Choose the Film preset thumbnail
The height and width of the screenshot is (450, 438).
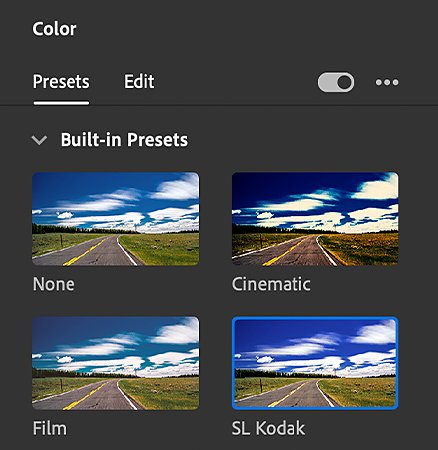click(x=116, y=363)
